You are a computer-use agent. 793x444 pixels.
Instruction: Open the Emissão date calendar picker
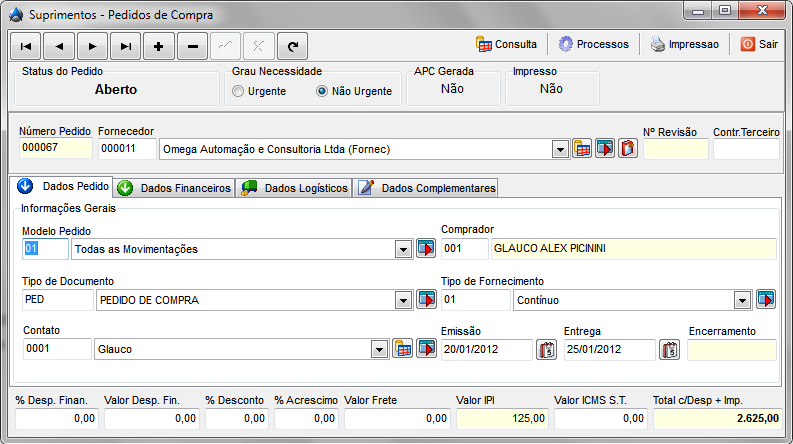(x=547, y=350)
